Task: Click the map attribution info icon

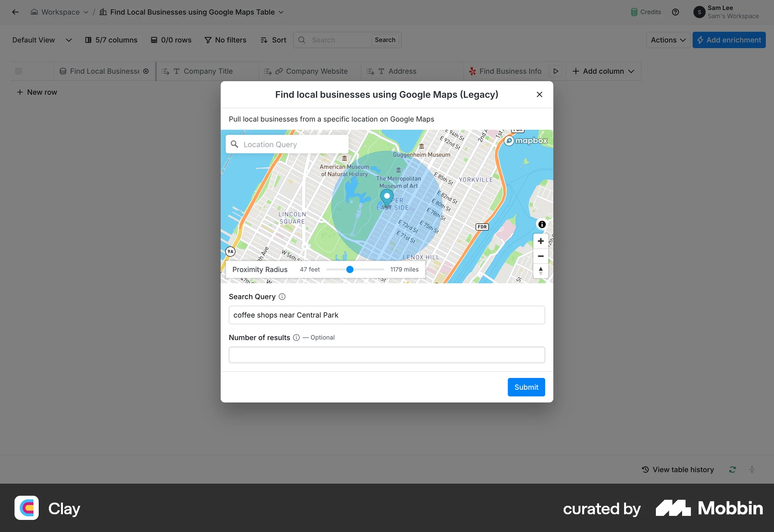Action: [542, 224]
